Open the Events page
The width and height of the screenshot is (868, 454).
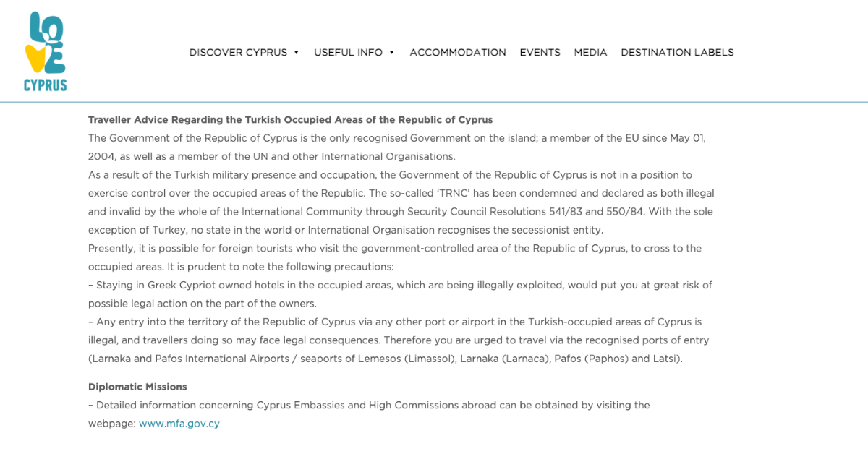coord(540,53)
